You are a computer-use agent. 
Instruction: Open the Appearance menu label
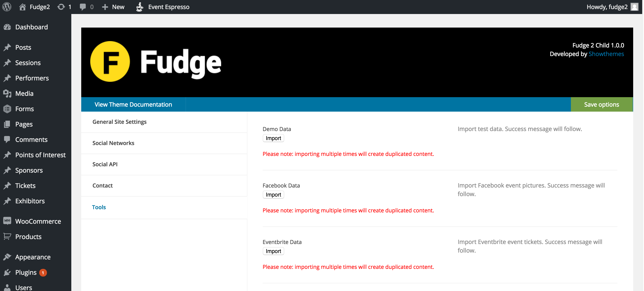point(33,257)
